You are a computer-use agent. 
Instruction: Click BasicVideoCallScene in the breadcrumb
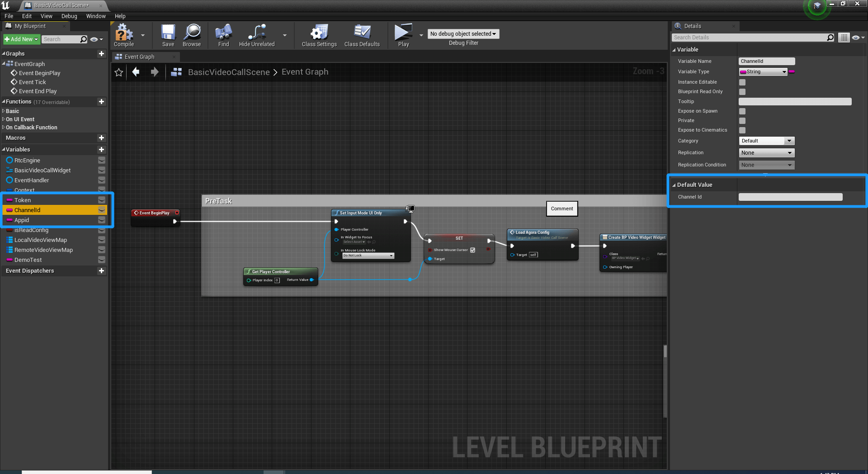(229, 72)
